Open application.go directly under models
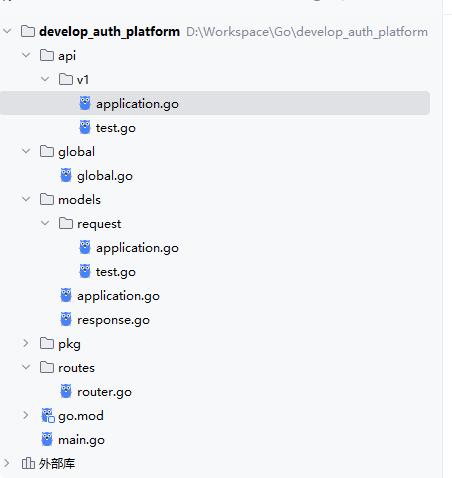 (x=118, y=296)
